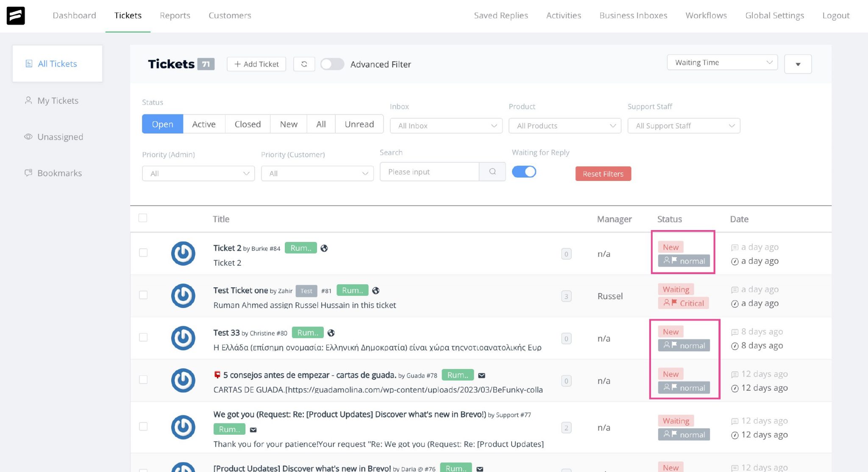Click the search magnifier icon

tap(492, 172)
